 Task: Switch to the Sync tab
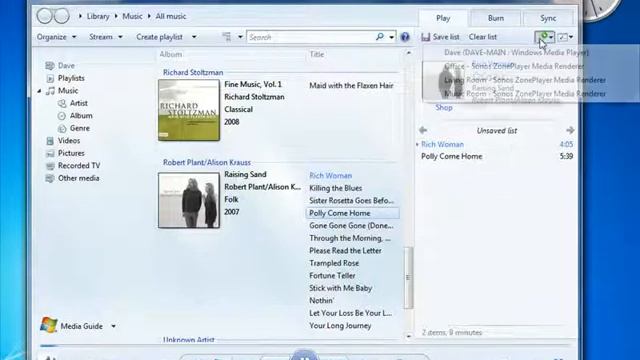[x=548, y=18]
